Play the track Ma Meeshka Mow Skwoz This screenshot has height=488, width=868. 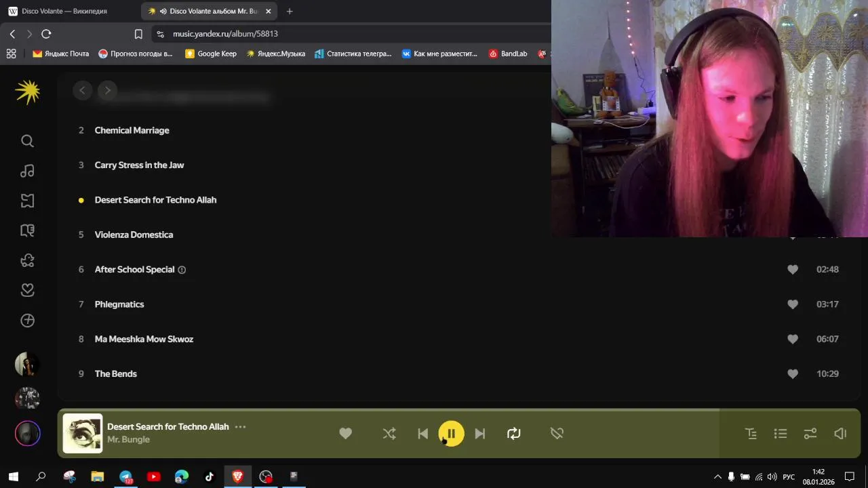pos(144,339)
